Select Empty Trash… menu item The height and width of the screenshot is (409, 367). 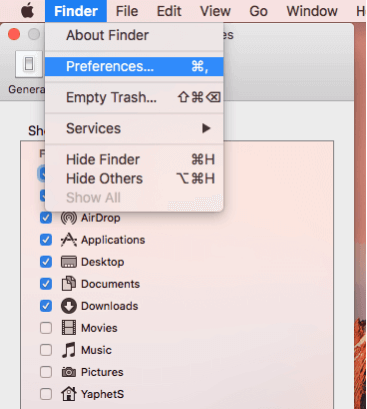[x=134, y=97]
